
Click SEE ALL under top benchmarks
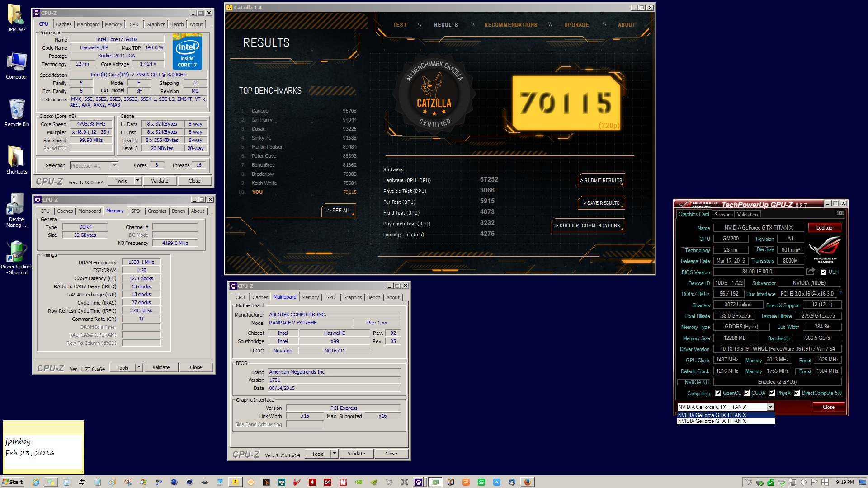click(x=339, y=211)
